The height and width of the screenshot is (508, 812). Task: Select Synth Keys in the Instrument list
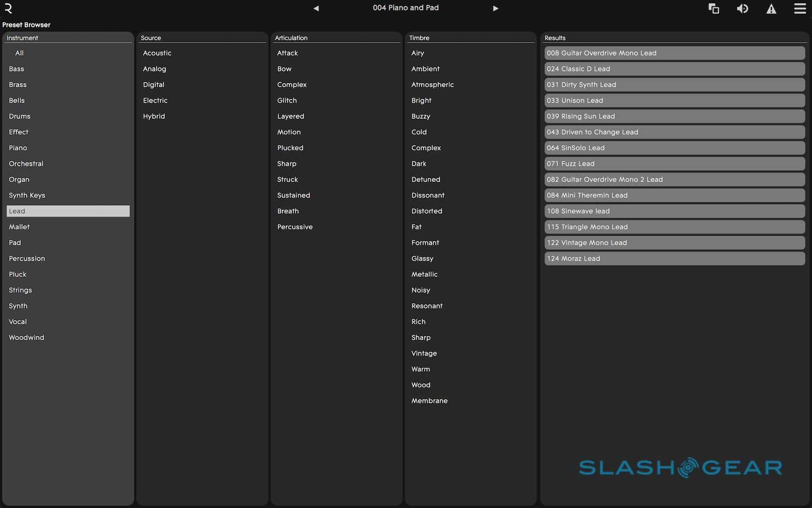[27, 195]
